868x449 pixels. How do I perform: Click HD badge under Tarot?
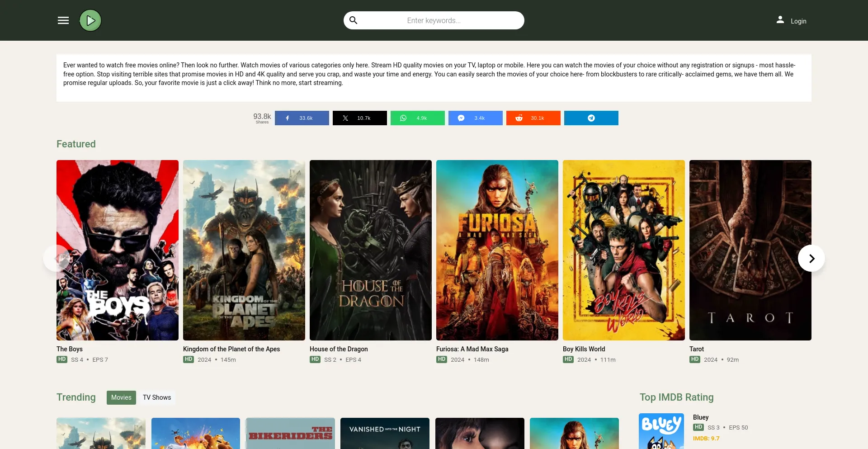(x=695, y=359)
